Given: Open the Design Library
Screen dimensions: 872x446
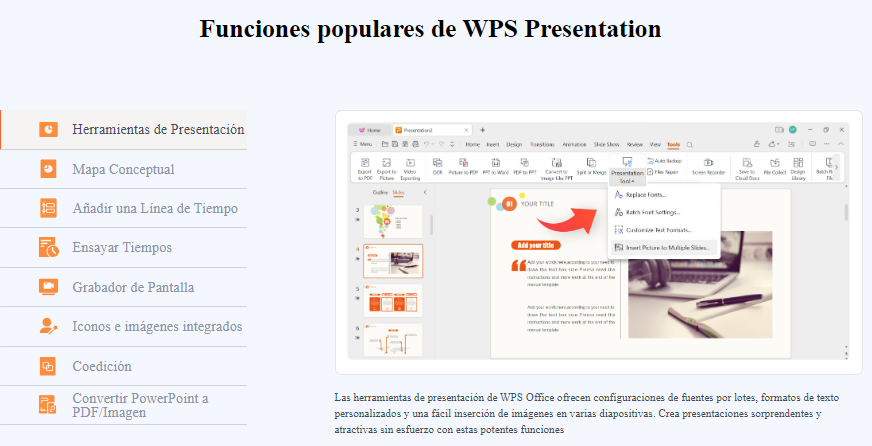Looking at the screenshot, I should [799, 169].
